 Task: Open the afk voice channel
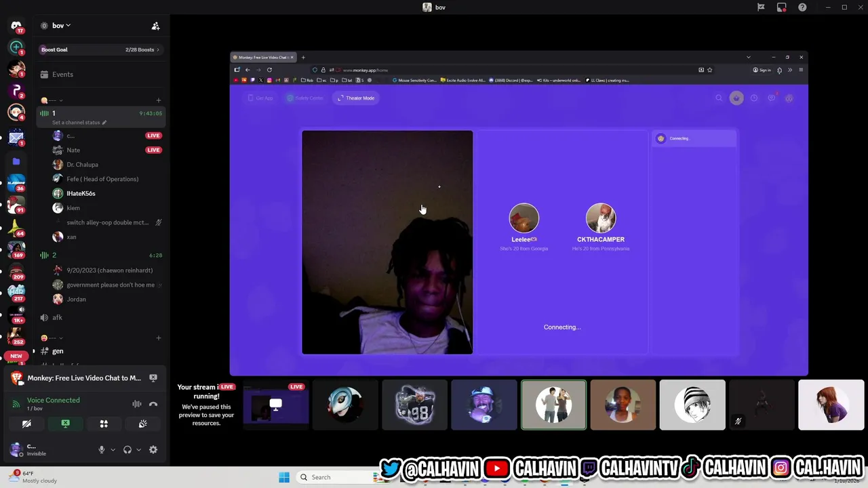[x=100, y=317]
